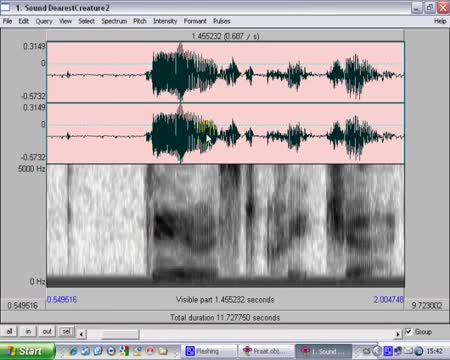Viewport: 450px width, 360px height.
Task: Open the Intensity menu
Action: pyautogui.click(x=165, y=21)
